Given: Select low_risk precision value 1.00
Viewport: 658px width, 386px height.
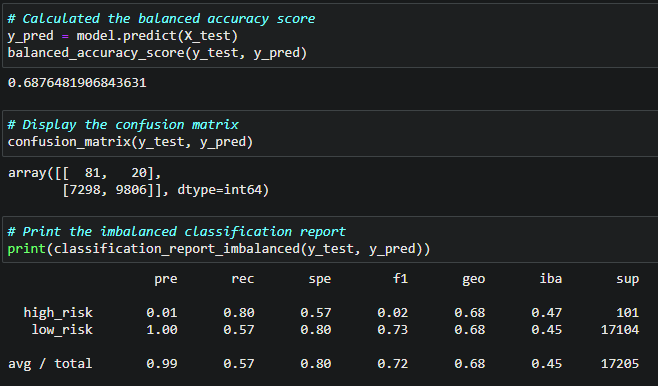Looking at the screenshot, I should (162, 330).
